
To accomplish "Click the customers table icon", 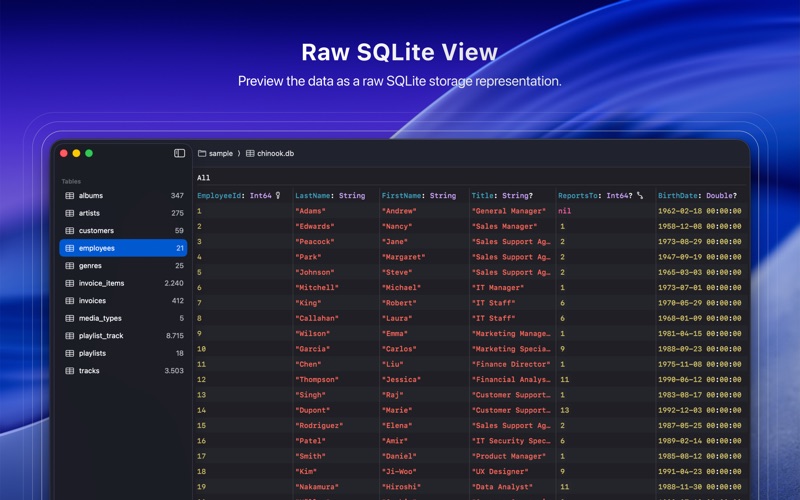I will [x=69, y=231].
